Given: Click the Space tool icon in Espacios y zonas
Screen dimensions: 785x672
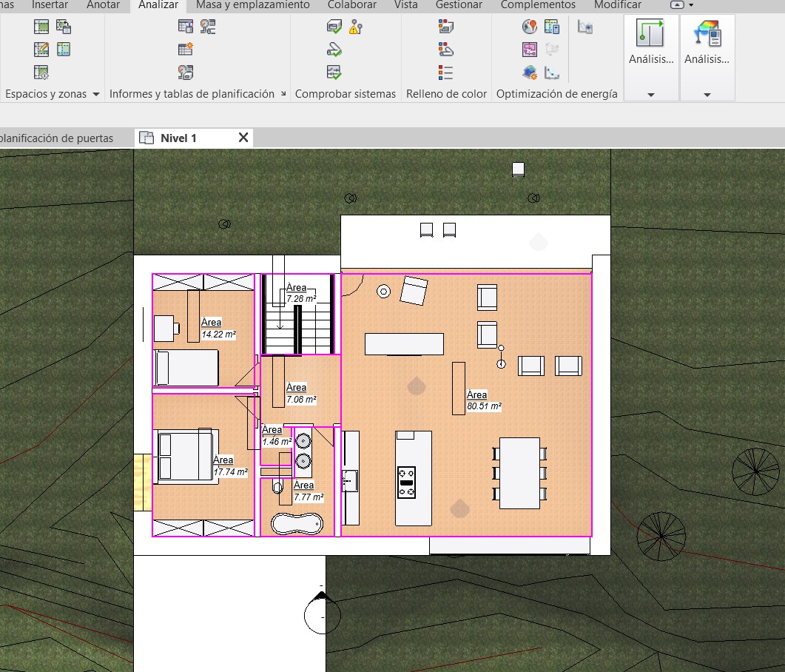Looking at the screenshot, I should pos(41,27).
